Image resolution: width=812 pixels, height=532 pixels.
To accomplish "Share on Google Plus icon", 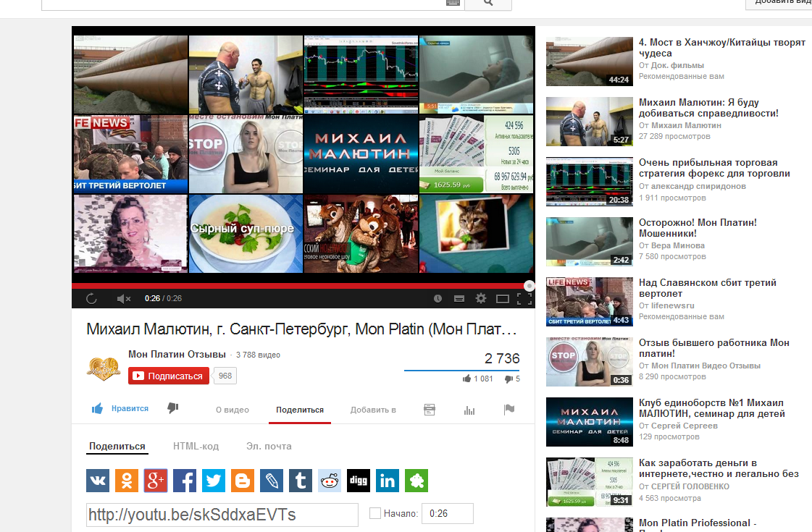I will click(x=156, y=481).
